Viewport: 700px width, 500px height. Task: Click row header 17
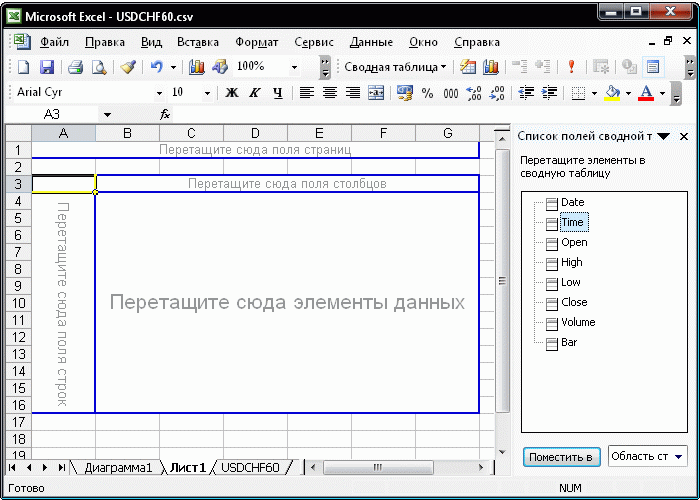point(18,422)
